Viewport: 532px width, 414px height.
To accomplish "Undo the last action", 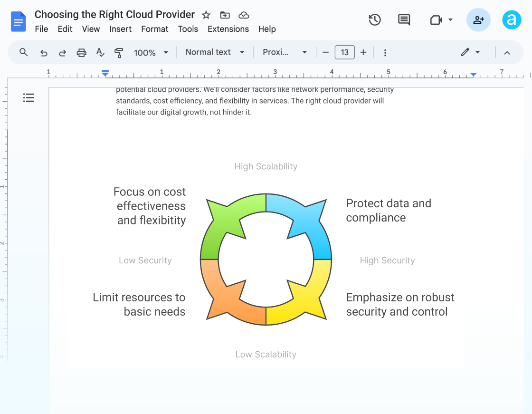I will (x=44, y=52).
